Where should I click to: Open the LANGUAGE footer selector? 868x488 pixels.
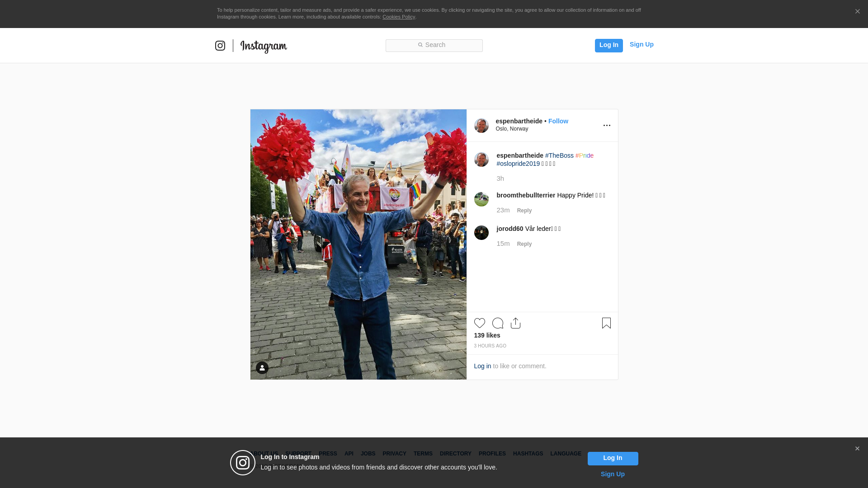(x=566, y=454)
